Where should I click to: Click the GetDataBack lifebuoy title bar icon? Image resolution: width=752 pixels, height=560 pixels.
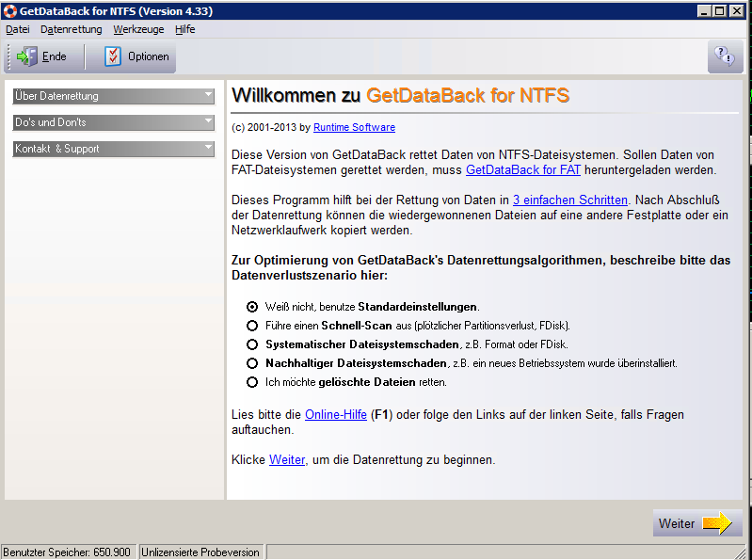9,11
